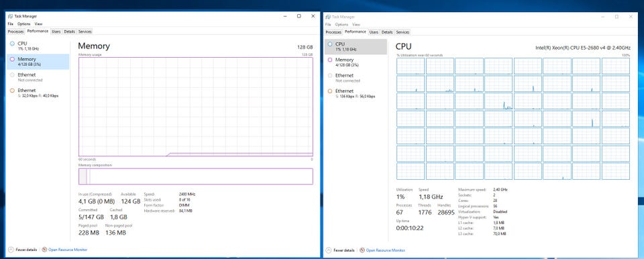The width and height of the screenshot is (644, 259).
Task: Click the memory Speed value 2400 MHz
Action: tap(187, 194)
